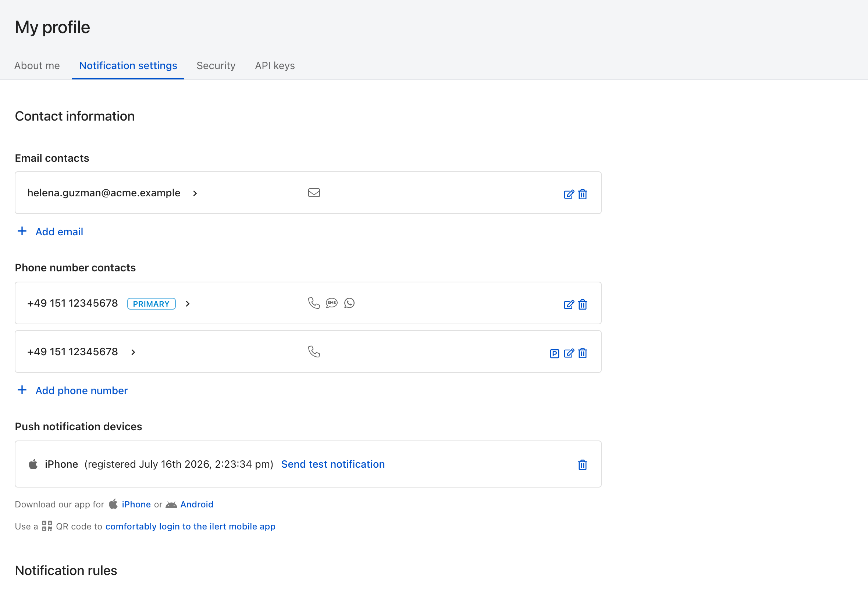This screenshot has height=603, width=868.
Task: Click the WhatsApp icon on the primary number
Action: point(349,303)
